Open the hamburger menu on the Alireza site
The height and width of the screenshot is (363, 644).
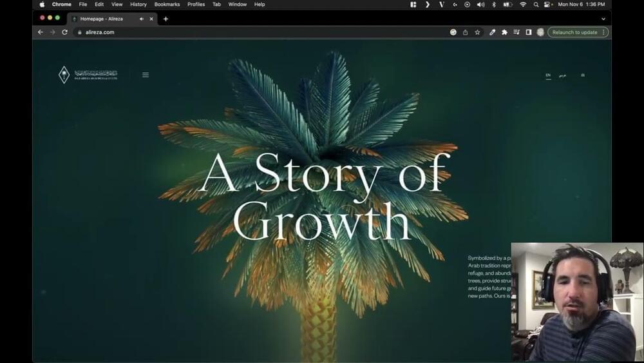146,75
